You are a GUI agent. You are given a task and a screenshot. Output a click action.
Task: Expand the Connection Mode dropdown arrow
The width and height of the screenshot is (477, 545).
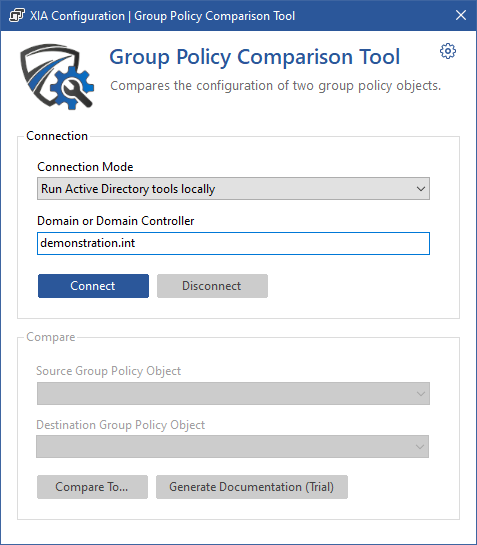(421, 189)
